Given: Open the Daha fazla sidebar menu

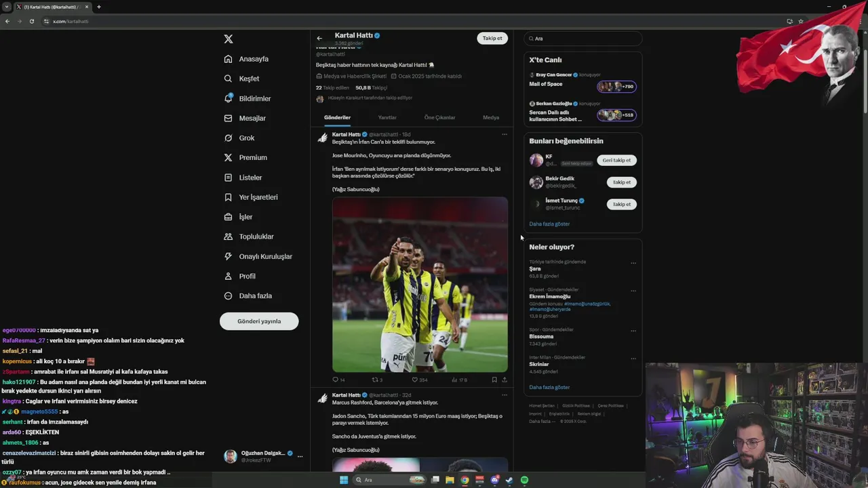Looking at the screenshot, I should click(x=248, y=296).
